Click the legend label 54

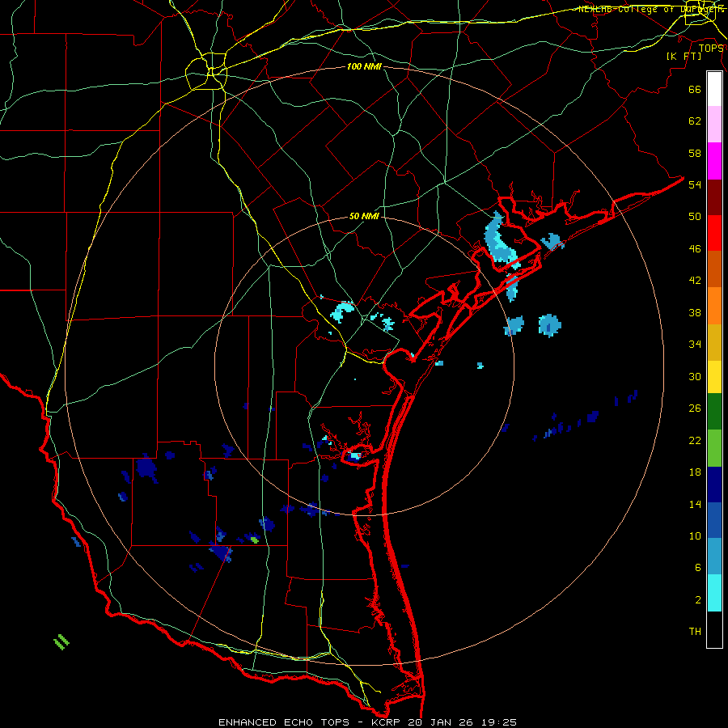(695, 184)
